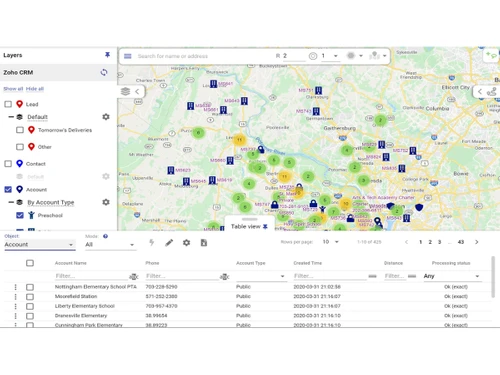Check the Dranesville Elementary row checkbox
Image resolution: width=500 pixels, height=375 pixels.
30,316
